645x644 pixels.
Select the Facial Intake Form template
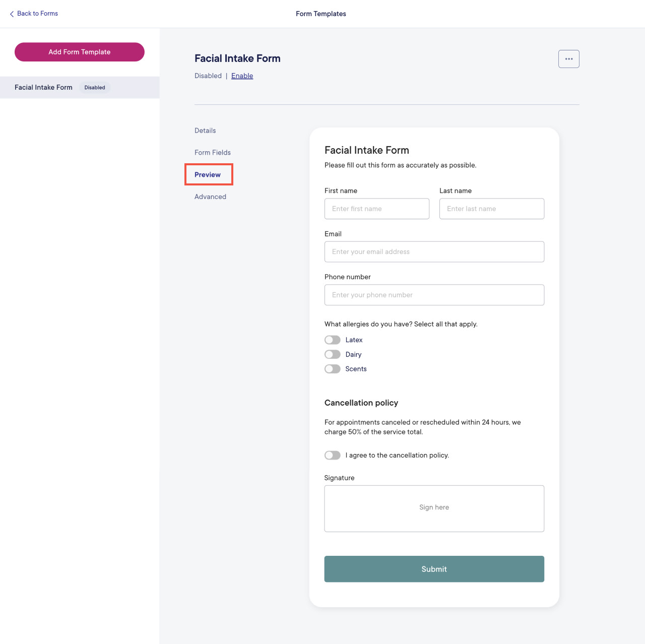(x=43, y=87)
